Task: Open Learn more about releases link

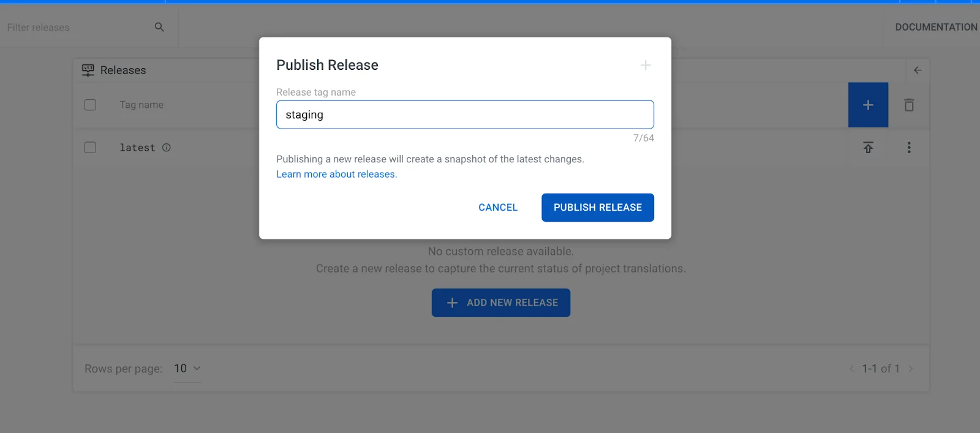Action: click(336, 175)
